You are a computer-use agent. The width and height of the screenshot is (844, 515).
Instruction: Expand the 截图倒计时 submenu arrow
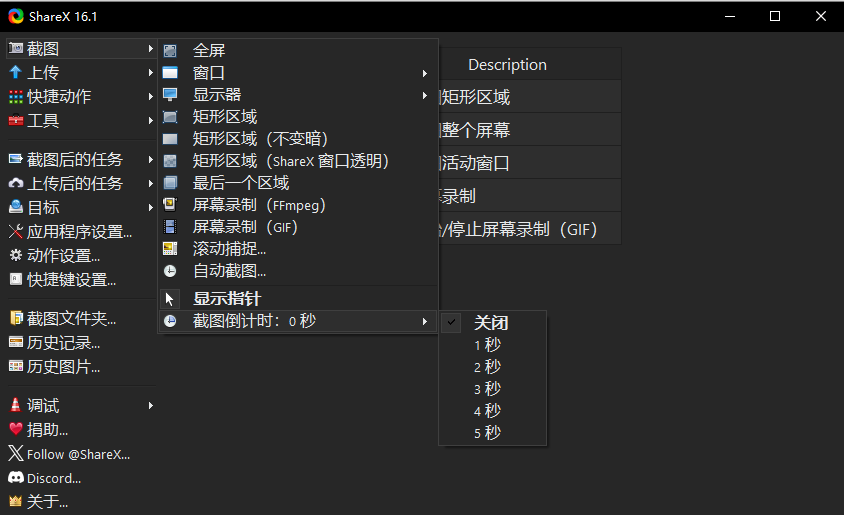click(425, 321)
